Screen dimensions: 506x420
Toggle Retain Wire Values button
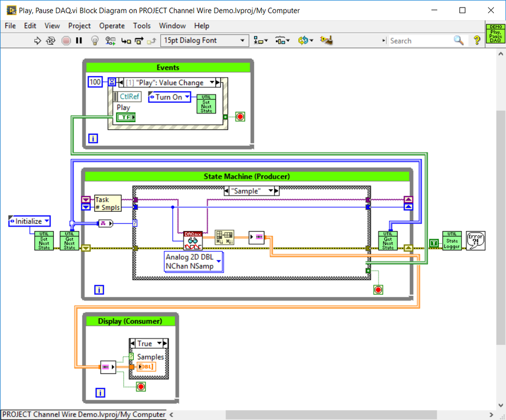coord(110,41)
